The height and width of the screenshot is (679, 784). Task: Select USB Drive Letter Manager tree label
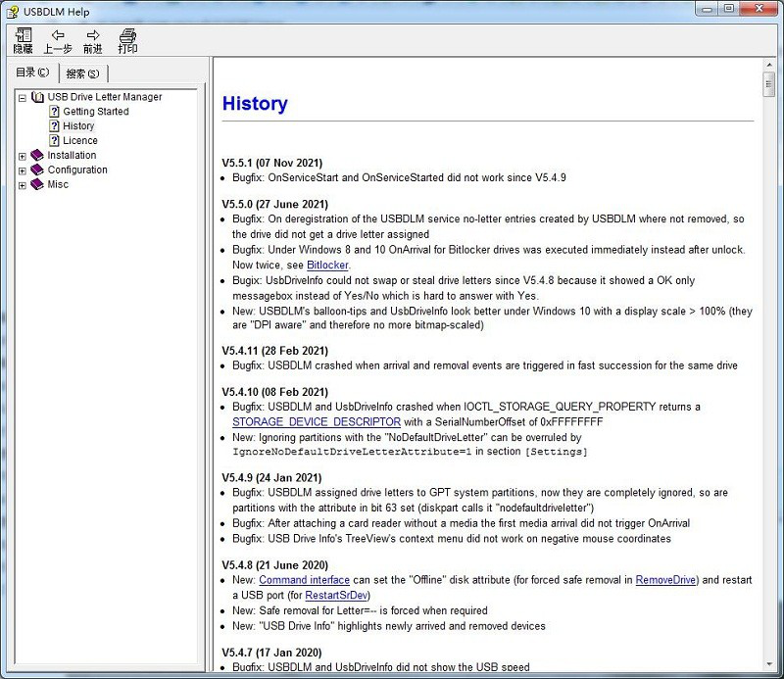(105, 96)
